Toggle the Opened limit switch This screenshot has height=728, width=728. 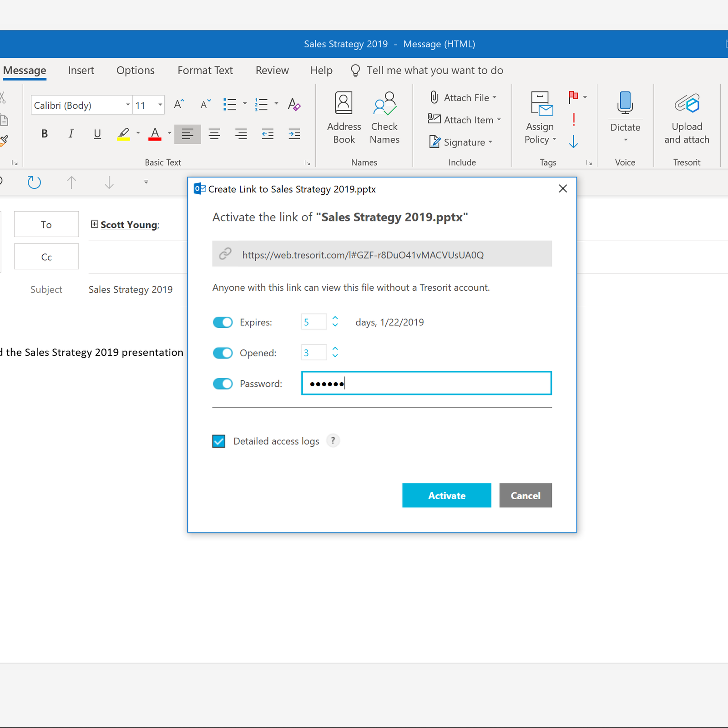[x=222, y=353]
